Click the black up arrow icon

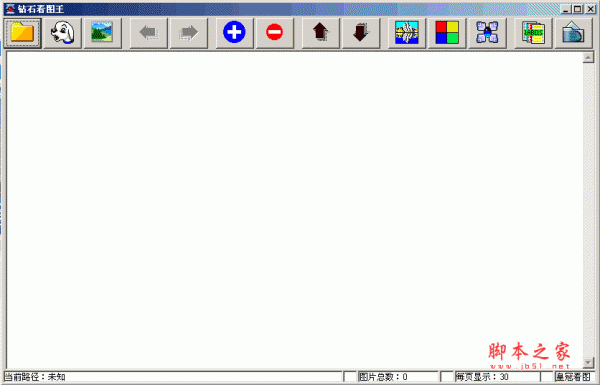321,33
